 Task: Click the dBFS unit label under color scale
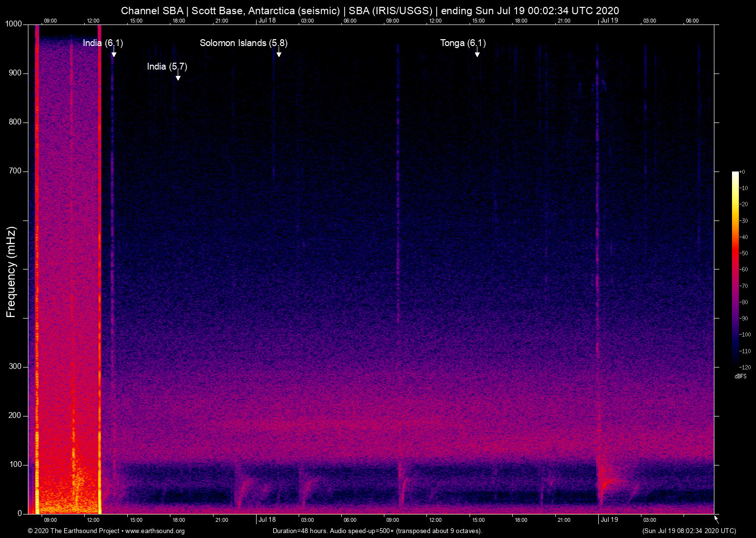coord(740,376)
